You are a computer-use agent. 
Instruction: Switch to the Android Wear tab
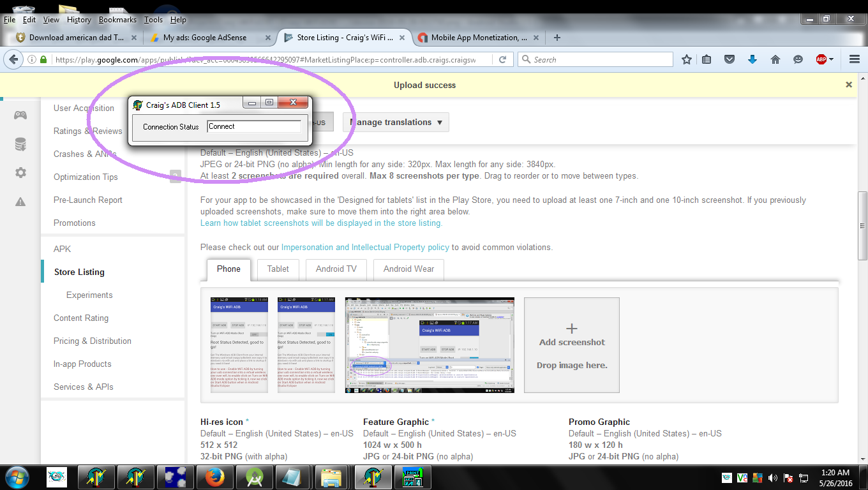pyautogui.click(x=408, y=269)
